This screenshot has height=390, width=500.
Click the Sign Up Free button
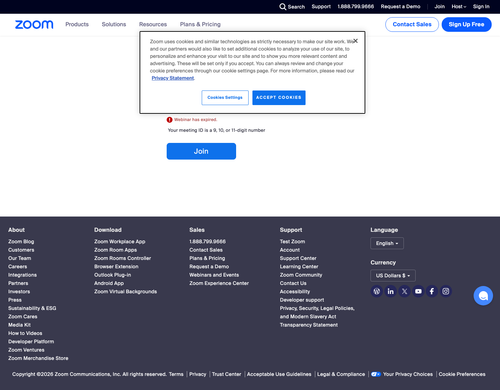coord(466,24)
